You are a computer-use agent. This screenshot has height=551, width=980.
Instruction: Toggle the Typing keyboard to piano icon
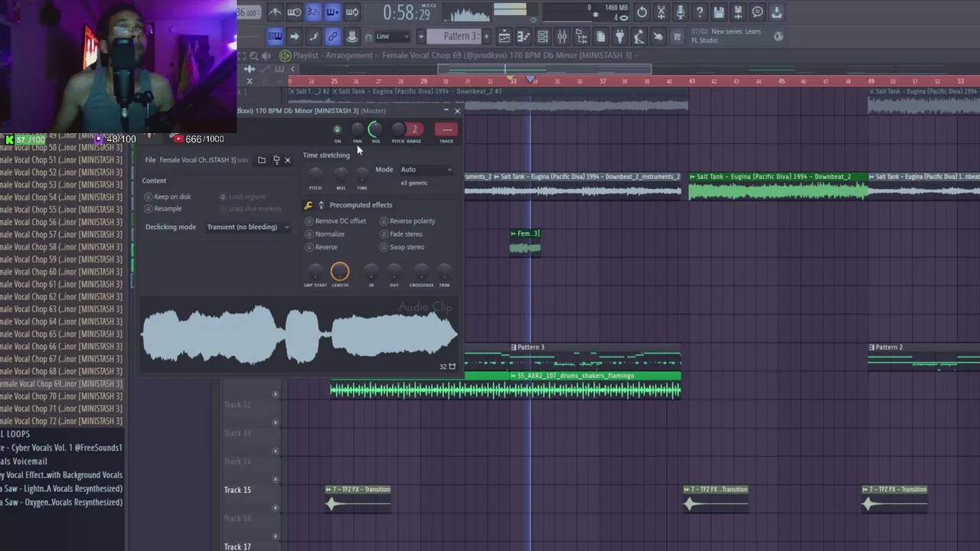[276, 36]
